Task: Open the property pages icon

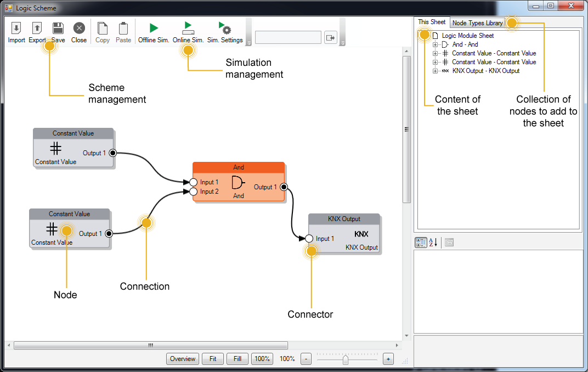Action: [449, 243]
